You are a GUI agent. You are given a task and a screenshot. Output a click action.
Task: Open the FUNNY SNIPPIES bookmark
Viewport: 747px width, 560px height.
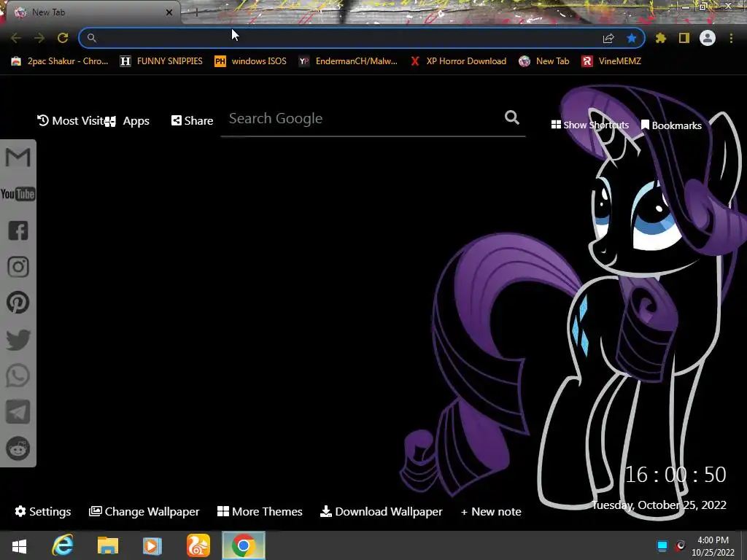click(161, 61)
